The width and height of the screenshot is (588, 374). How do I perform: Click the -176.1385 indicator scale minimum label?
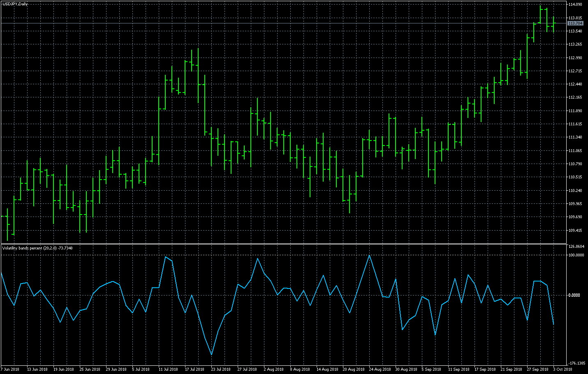click(577, 363)
